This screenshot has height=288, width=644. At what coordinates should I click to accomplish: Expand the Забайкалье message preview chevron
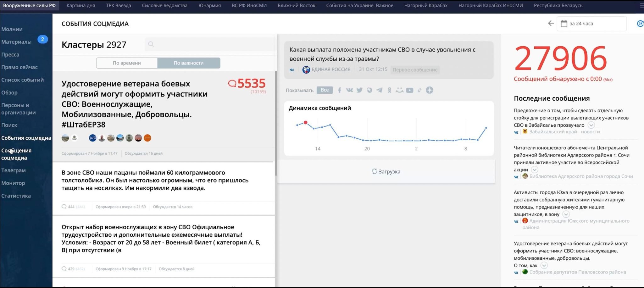point(591,125)
